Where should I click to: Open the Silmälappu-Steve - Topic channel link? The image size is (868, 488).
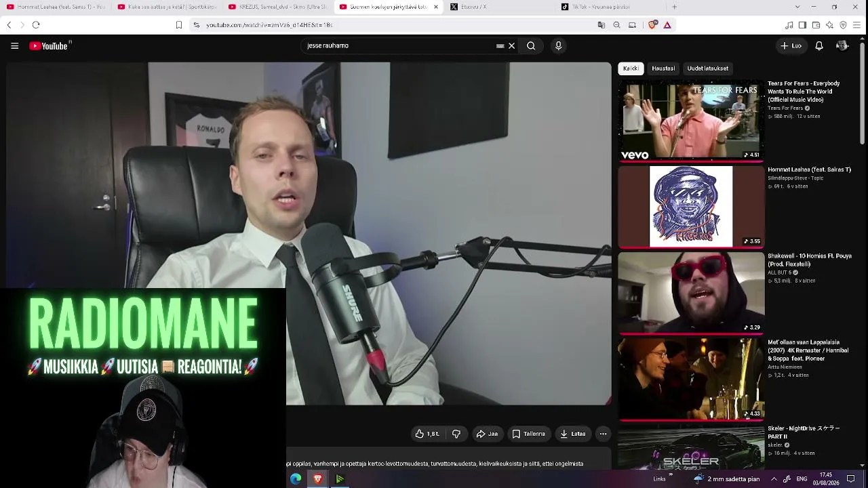(795, 178)
